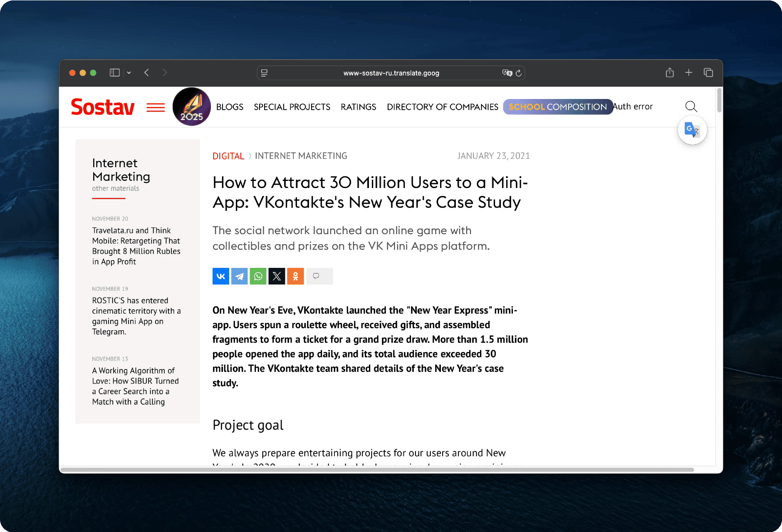Screen dimensions: 782x532
Task: Share the article on VK
Action: (221, 276)
